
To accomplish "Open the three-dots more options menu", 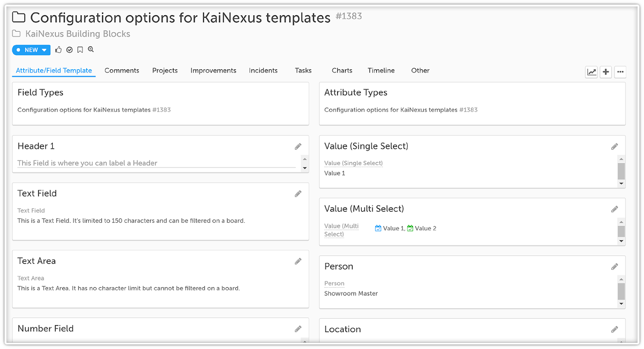I will pyautogui.click(x=620, y=72).
